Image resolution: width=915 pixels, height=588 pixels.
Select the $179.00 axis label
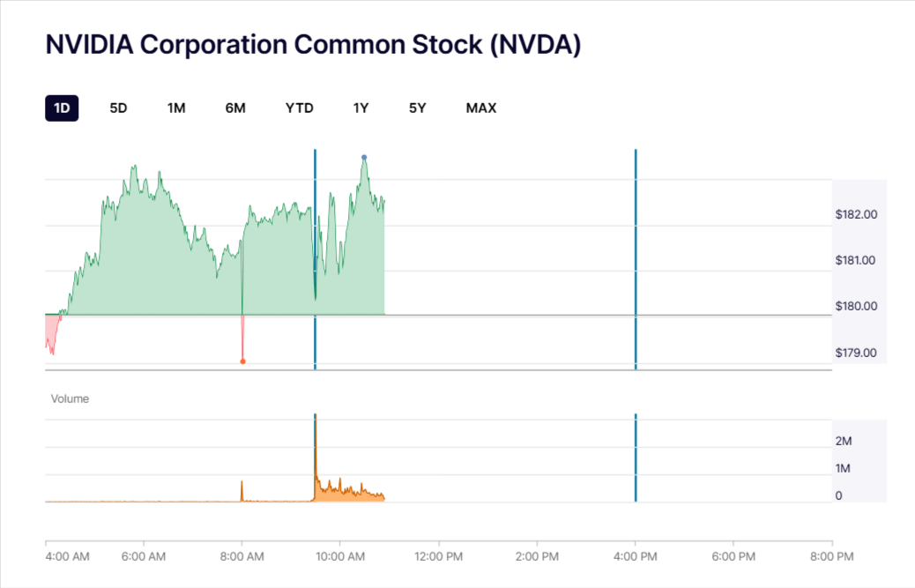[x=856, y=352]
